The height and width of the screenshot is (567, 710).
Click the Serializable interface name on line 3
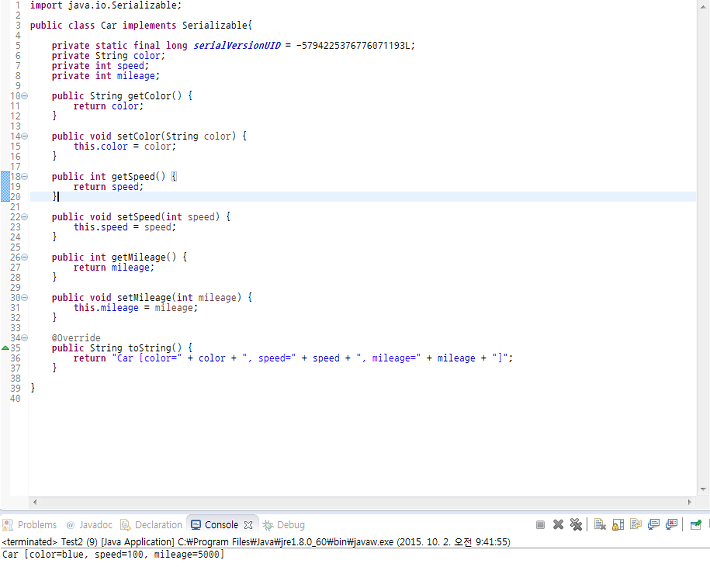[215, 25]
